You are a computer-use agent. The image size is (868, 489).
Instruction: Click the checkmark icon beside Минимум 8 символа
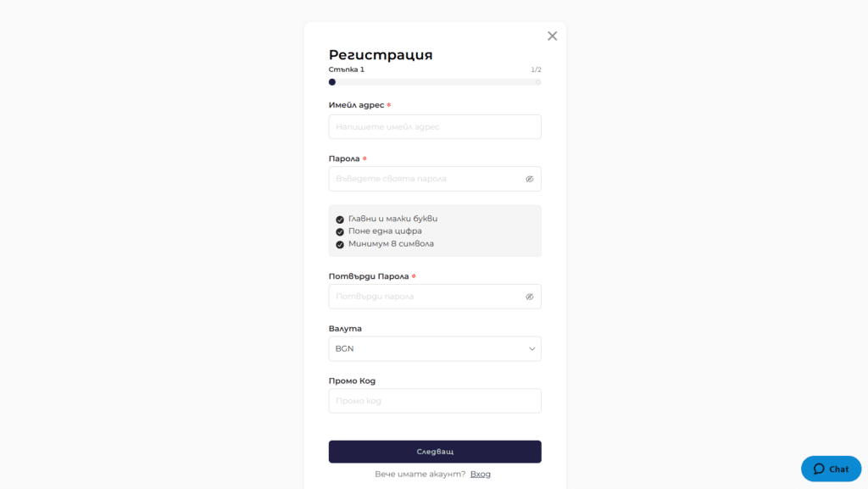(x=340, y=244)
